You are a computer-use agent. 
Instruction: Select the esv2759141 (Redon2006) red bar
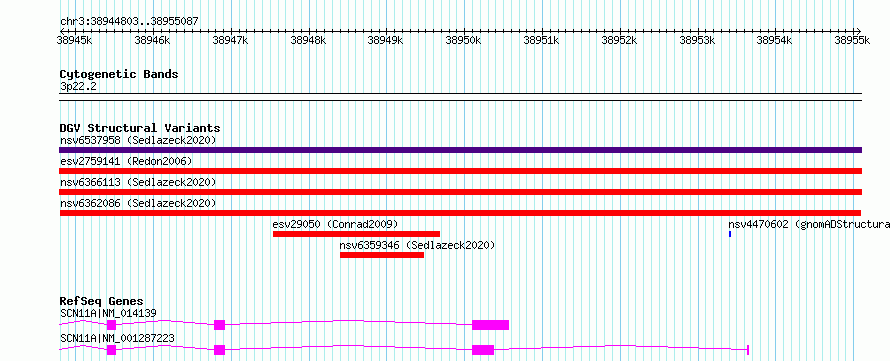tap(460, 171)
